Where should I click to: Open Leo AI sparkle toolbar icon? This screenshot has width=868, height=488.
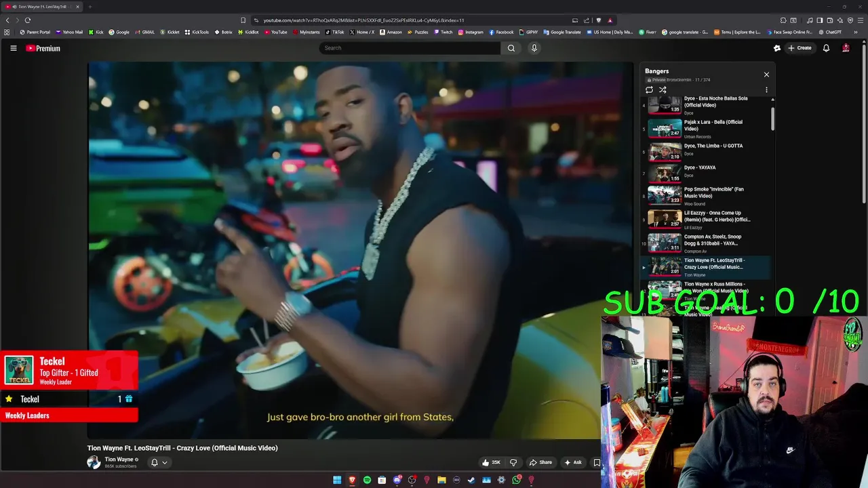tap(840, 20)
